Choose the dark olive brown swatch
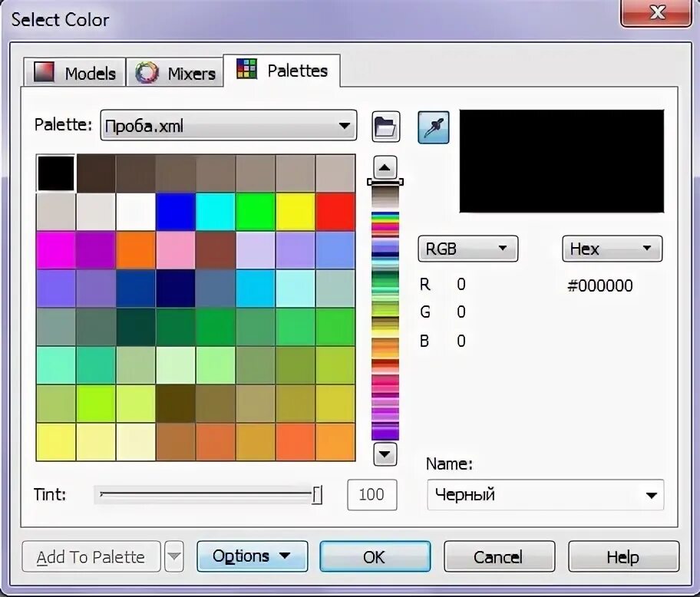This screenshot has height=597, width=700. [176, 404]
